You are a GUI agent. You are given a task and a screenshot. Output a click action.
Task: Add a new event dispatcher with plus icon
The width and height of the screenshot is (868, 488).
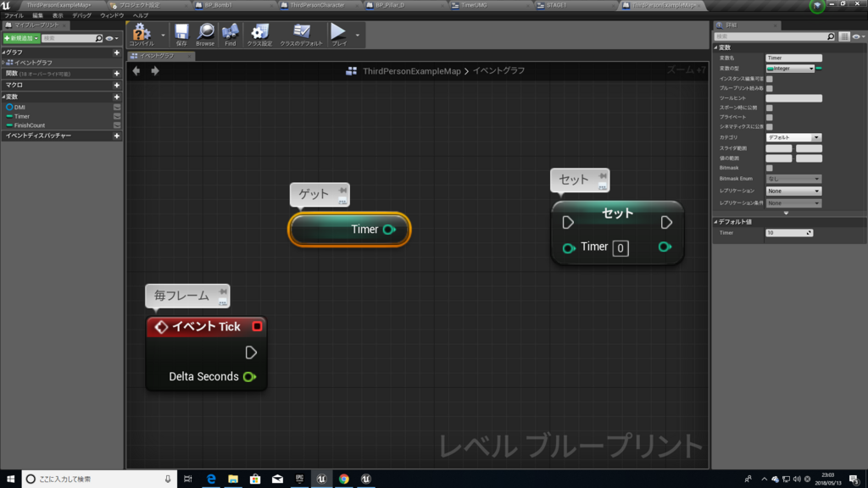(x=117, y=136)
